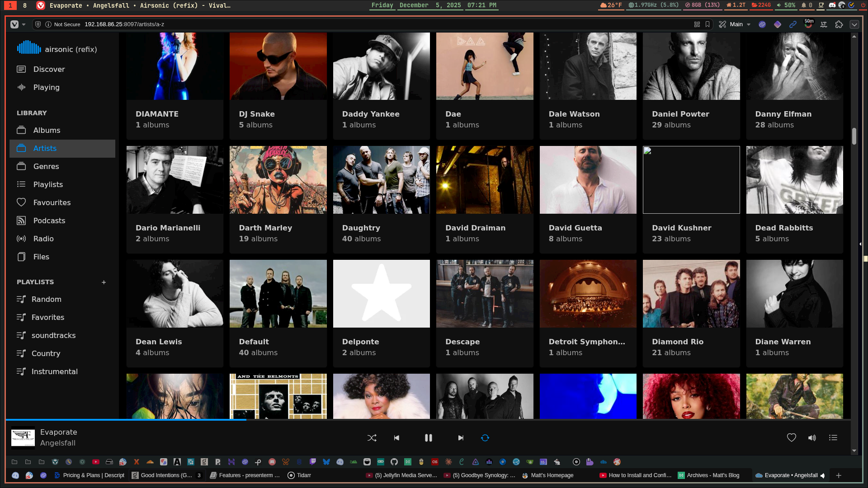Open the Daughtry artist page
The width and height of the screenshot is (868, 488).
pos(381,200)
